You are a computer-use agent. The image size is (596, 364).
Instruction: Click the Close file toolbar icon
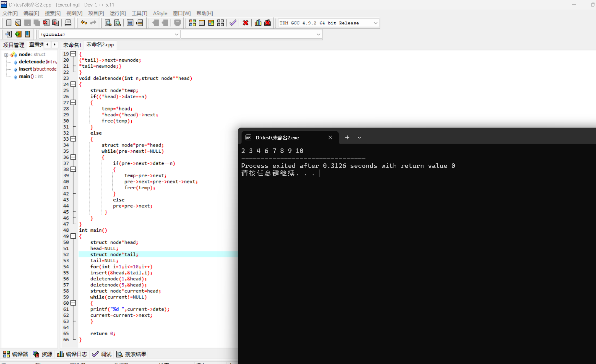(46, 23)
